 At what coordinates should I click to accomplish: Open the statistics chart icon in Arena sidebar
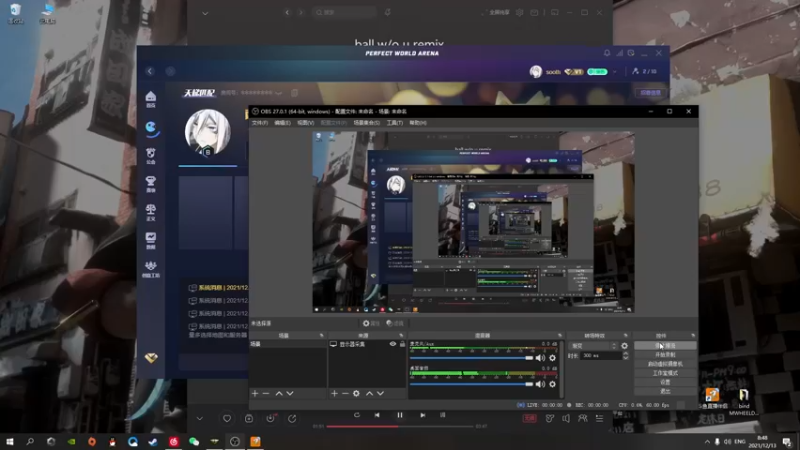tap(151, 240)
